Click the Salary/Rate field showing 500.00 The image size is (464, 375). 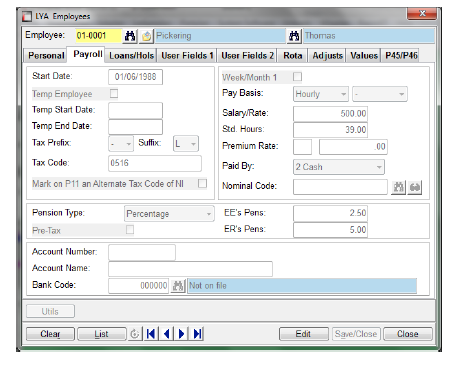click(x=330, y=114)
